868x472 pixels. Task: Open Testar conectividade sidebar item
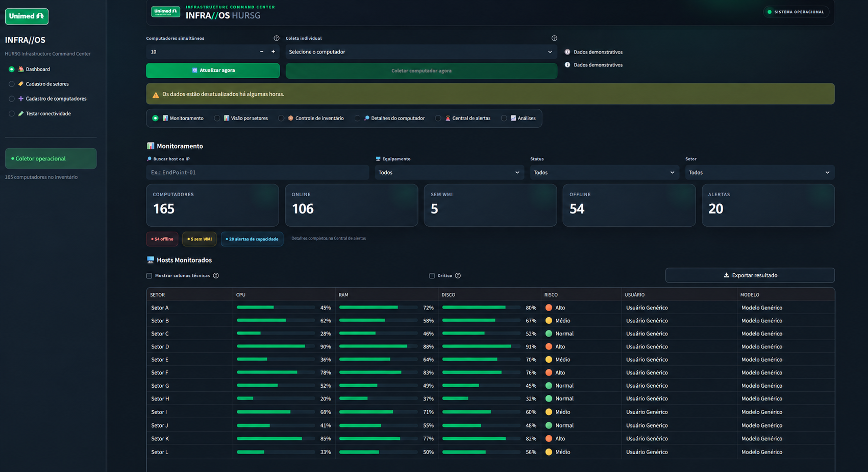pyautogui.click(x=48, y=113)
